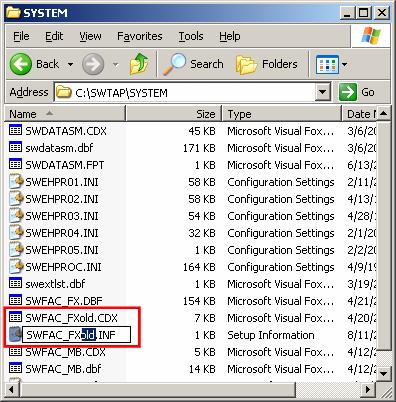Select the swextlst.dbf file icon

pos(15,283)
